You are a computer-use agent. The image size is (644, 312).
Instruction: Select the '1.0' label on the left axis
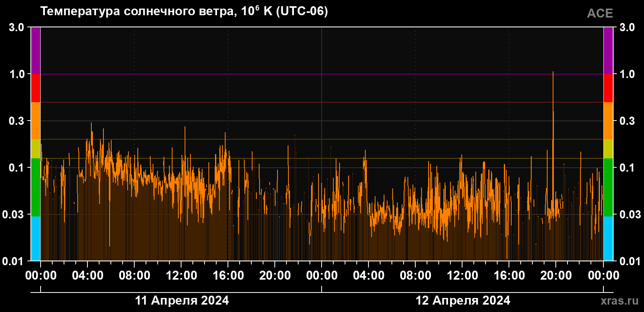click(16, 74)
